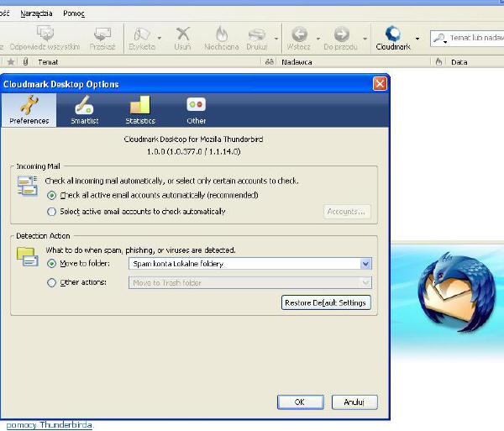Click the Etykieta tag toolbar icon
The image size is (504, 431).
[x=142, y=38]
